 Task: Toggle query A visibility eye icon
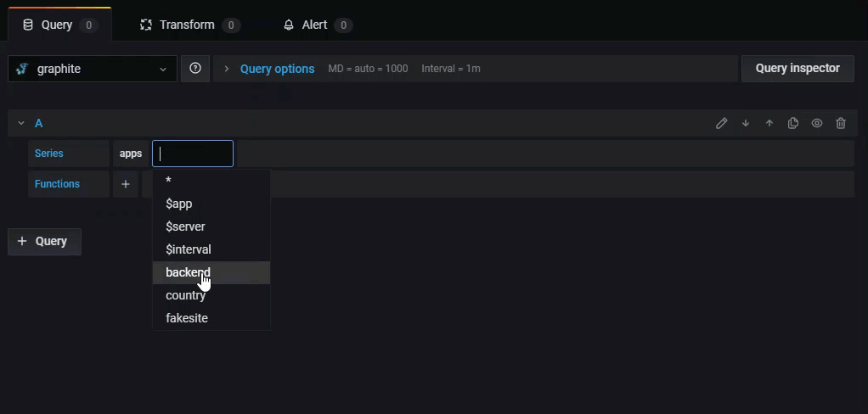click(817, 123)
